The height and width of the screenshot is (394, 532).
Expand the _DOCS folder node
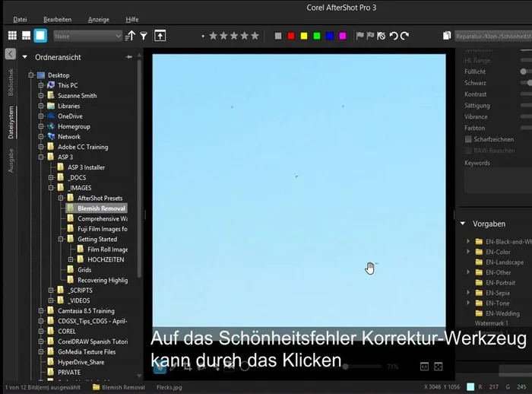(x=51, y=177)
